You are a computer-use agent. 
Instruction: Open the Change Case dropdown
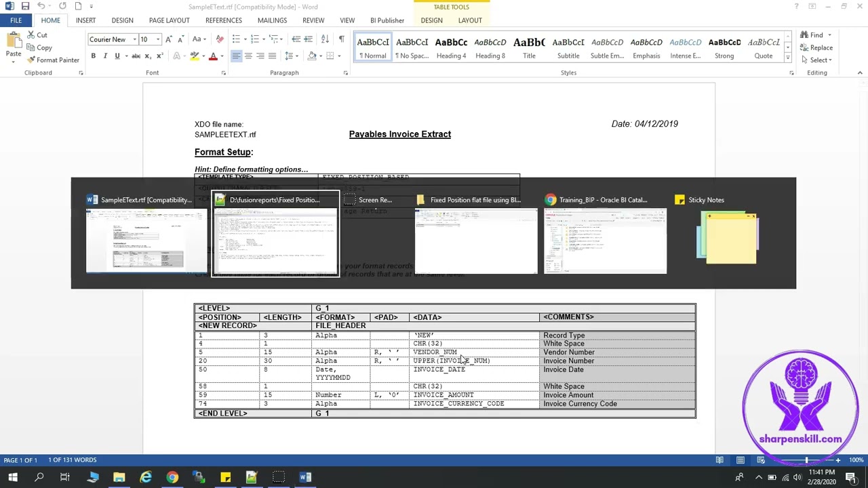(199, 39)
